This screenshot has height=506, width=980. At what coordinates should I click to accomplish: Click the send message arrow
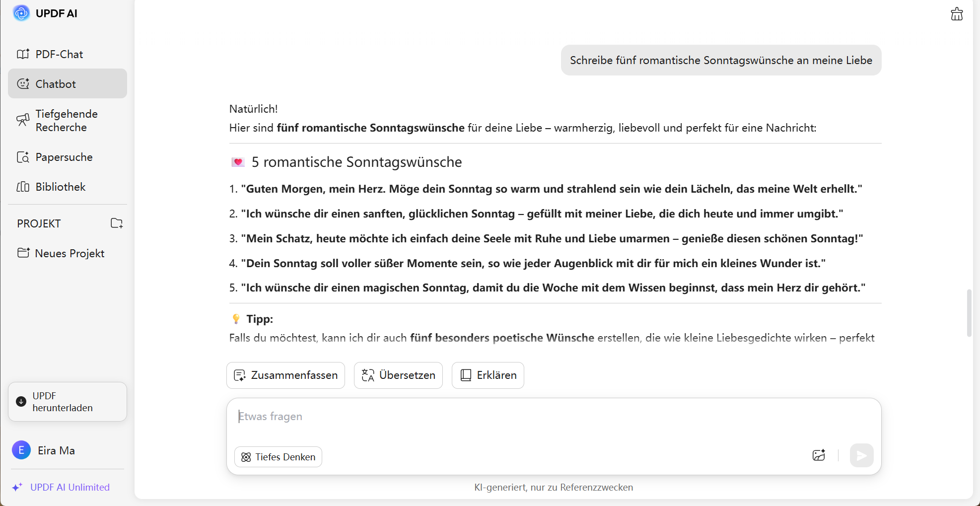coord(862,455)
